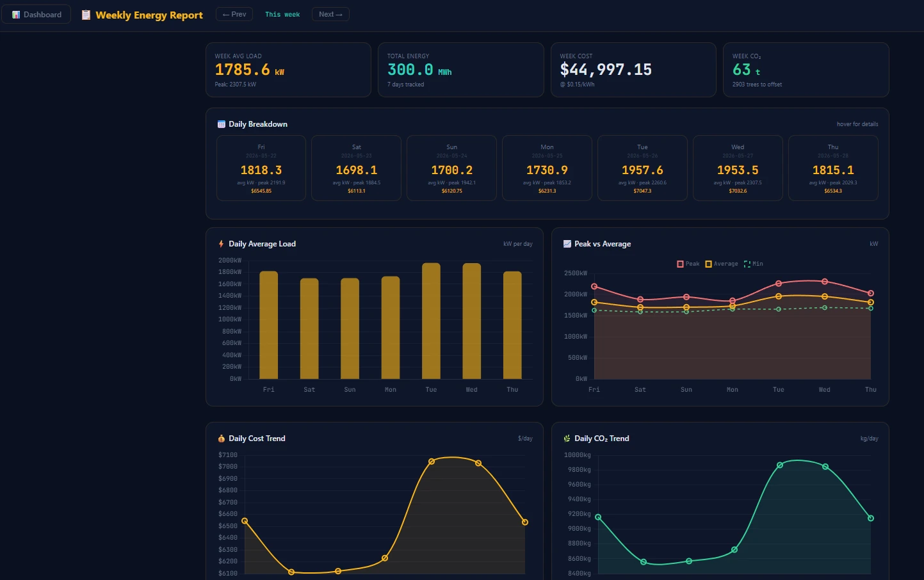Click the Mon bar in Daily Average Load

tap(391, 328)
